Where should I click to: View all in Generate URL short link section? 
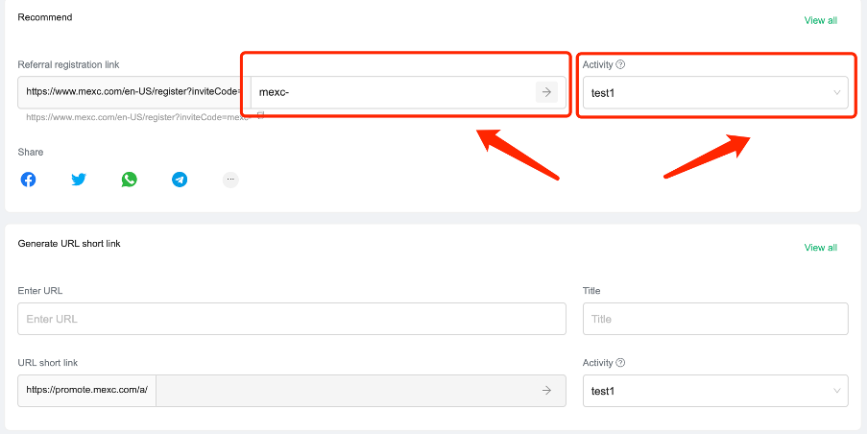coord(820,248)
